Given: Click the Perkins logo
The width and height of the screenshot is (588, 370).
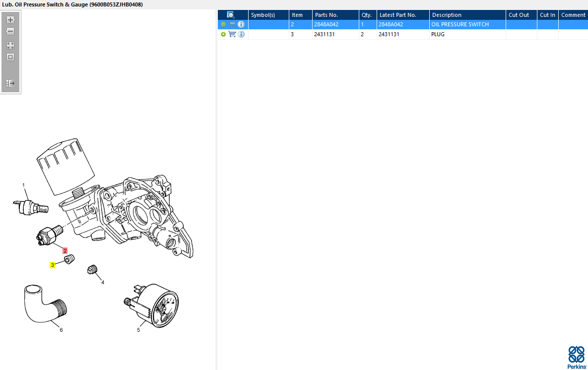Looking at the screenshot, I should pyautogui.click(x=577, y=358).
